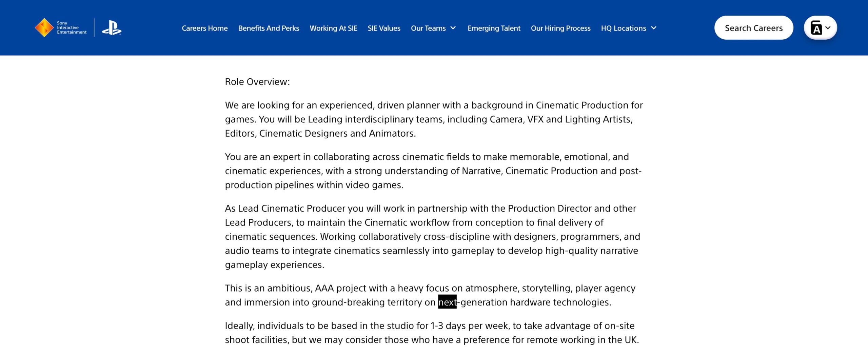The height and width of the screenshot is (355, 868).
Task: Open the SIE Values page
Action: point(384,28)
